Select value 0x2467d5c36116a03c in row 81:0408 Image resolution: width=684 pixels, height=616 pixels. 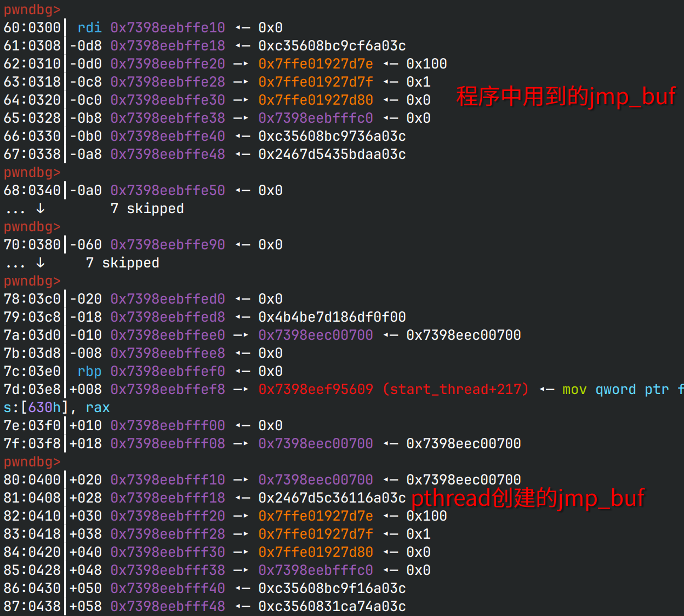pyautogui.click(x=332, y=498)
